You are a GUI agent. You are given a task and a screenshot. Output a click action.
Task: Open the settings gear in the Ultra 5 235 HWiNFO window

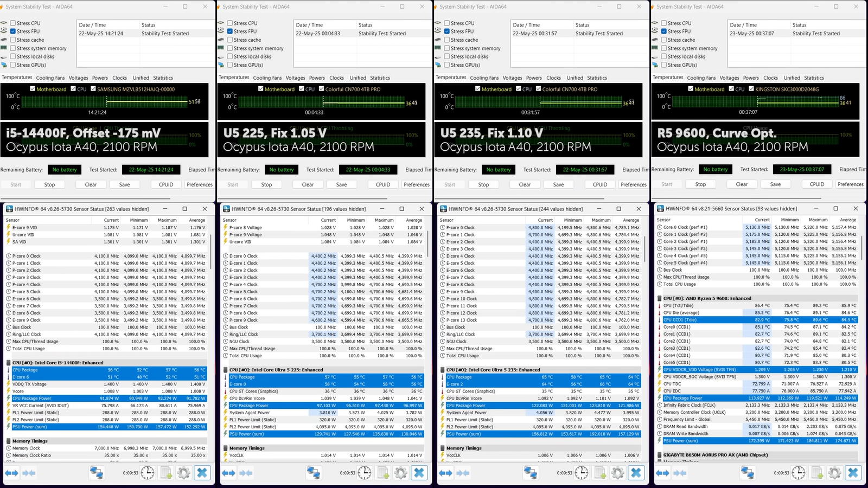click(x=617, y=473)
